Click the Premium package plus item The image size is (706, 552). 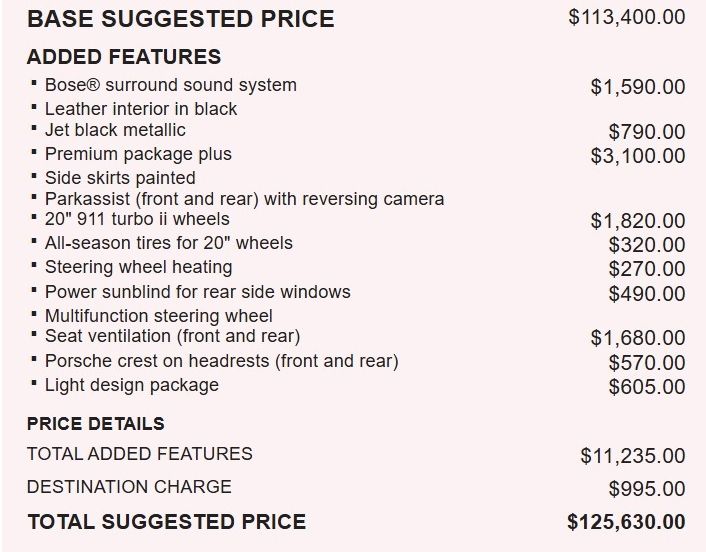[x=138, y=154]
